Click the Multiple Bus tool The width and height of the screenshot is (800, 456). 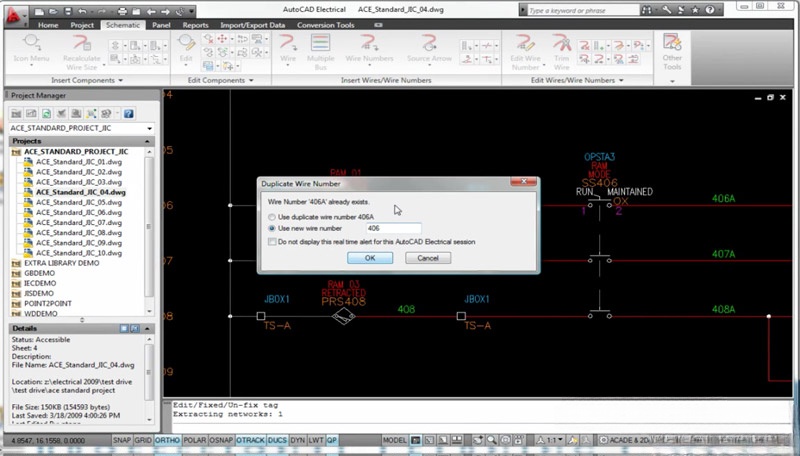(x=320, y=52)
